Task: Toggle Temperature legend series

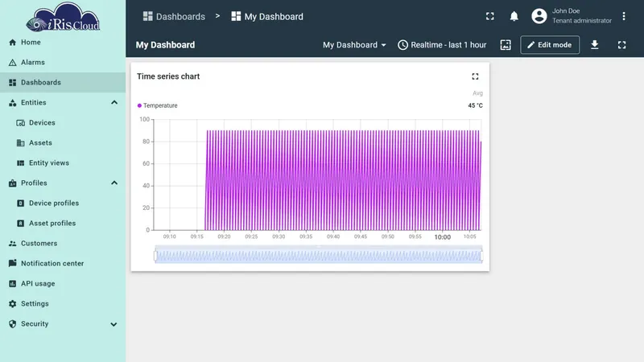Action: pyautogui.click(x=158, y=105)
